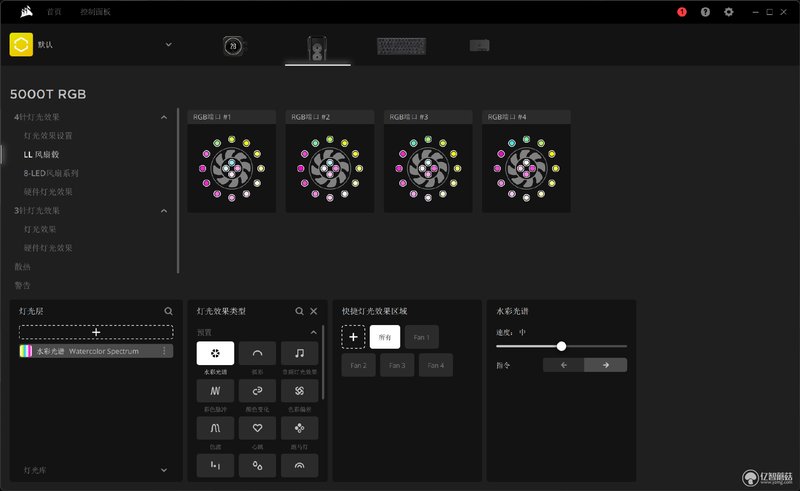Click the sidebar vertical scrollbar
This screenshot has width=800, height=491.
(x=178, y=190)
